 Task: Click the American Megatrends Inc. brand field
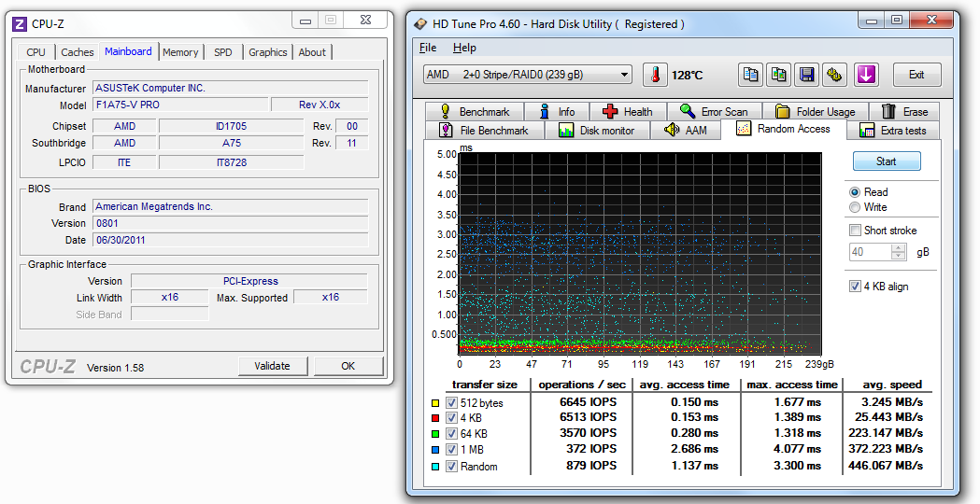231,206
